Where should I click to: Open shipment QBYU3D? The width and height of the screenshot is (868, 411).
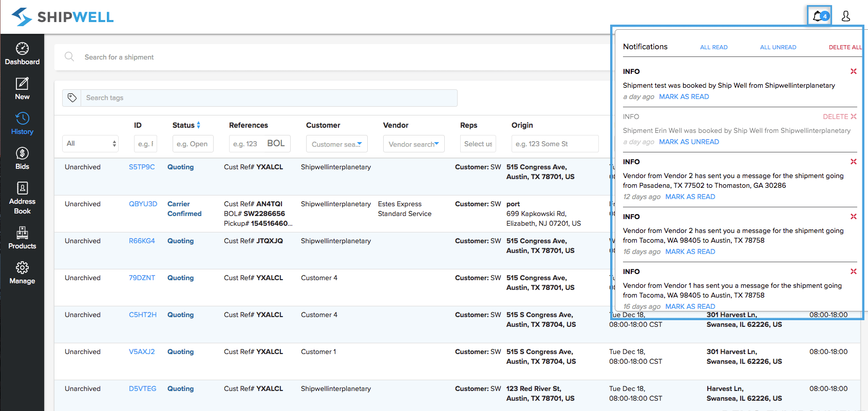[143, 204]
